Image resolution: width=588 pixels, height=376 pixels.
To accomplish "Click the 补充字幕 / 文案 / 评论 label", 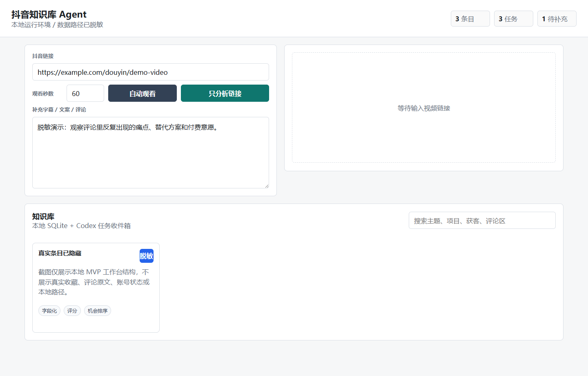I will tap(59, 110).
